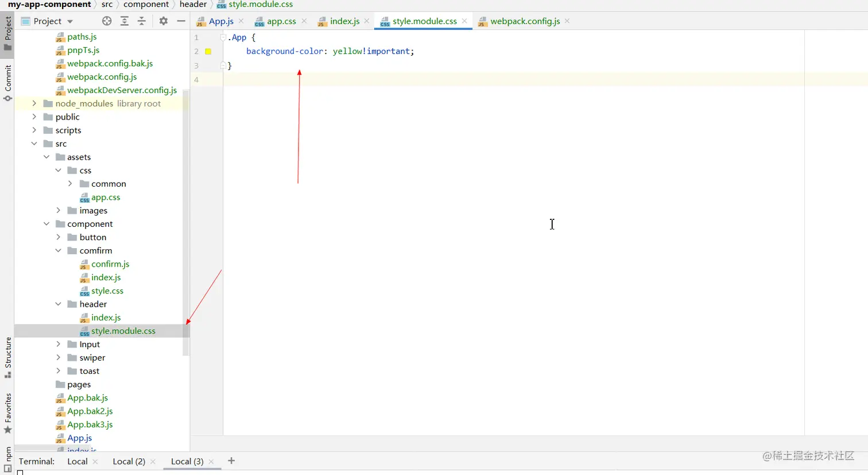Select webpack.config.bak.js in the tree
Image resolution: width=868 pixels, height=475 pixels.
pos(110,63)
